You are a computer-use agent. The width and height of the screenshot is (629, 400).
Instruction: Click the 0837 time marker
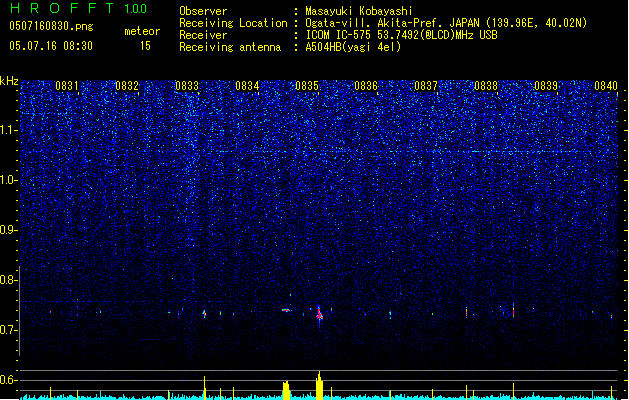tap(426, 86)
